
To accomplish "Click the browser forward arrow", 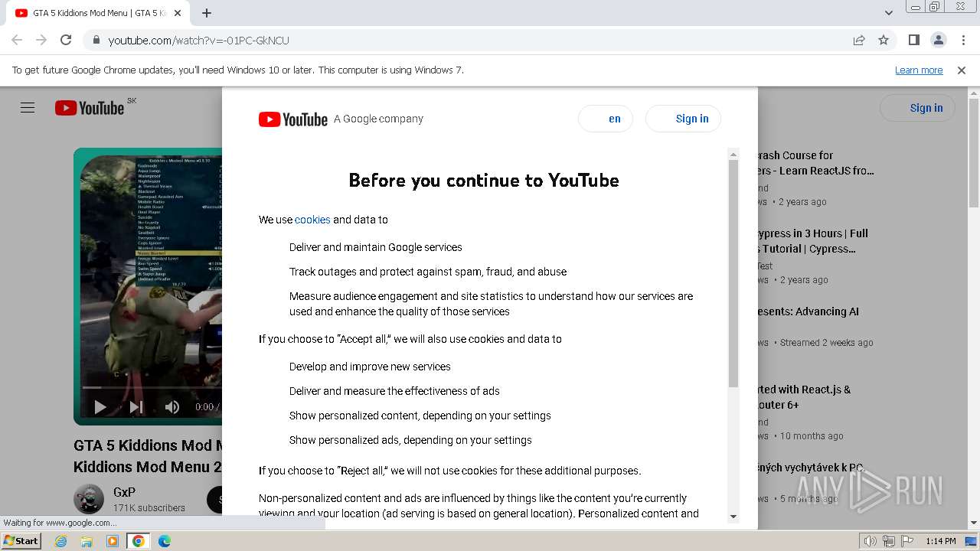I will 41,40.
